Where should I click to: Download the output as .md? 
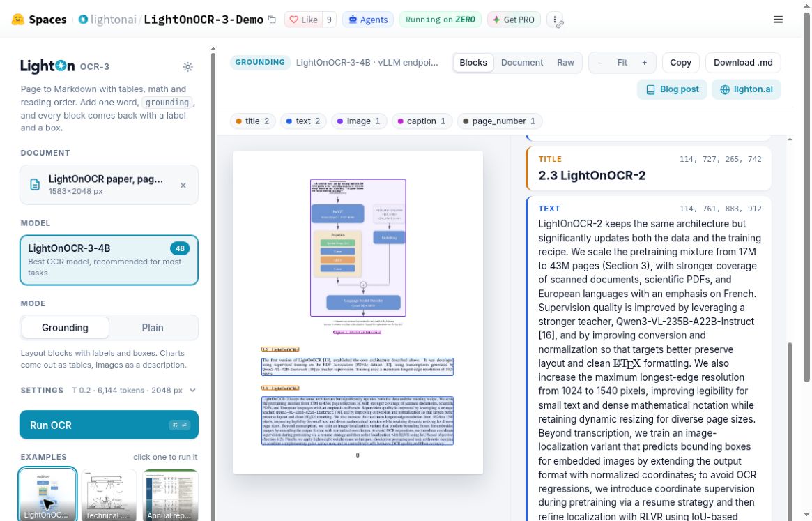(743, 63)
